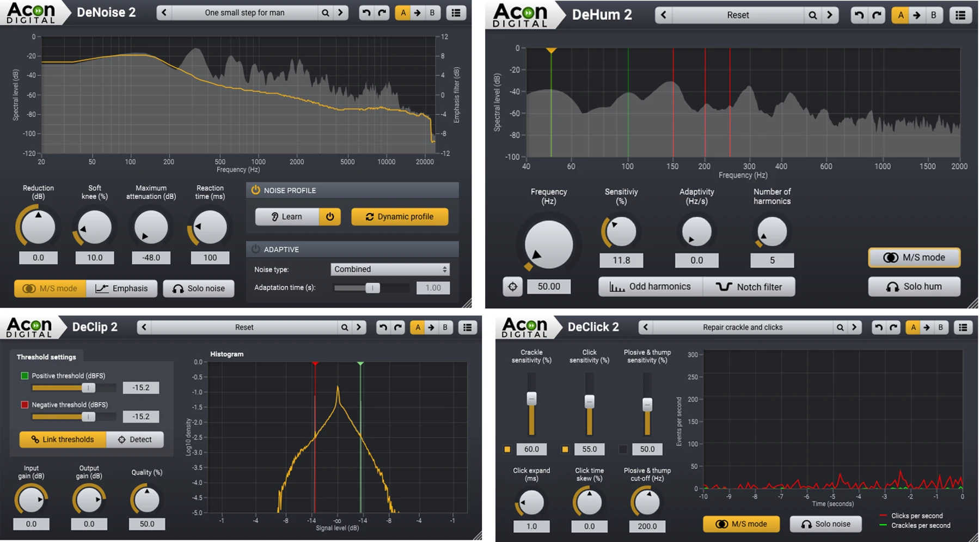The height and width of the screenshot is (542, 980).
Task: Search presets in DeClip 2
Action: [344, 327]
